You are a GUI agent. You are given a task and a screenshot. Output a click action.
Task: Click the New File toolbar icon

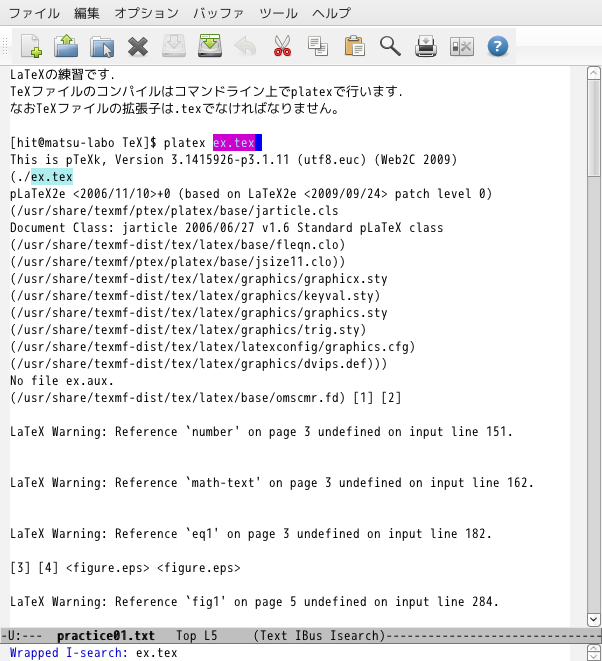pos(31,46)
